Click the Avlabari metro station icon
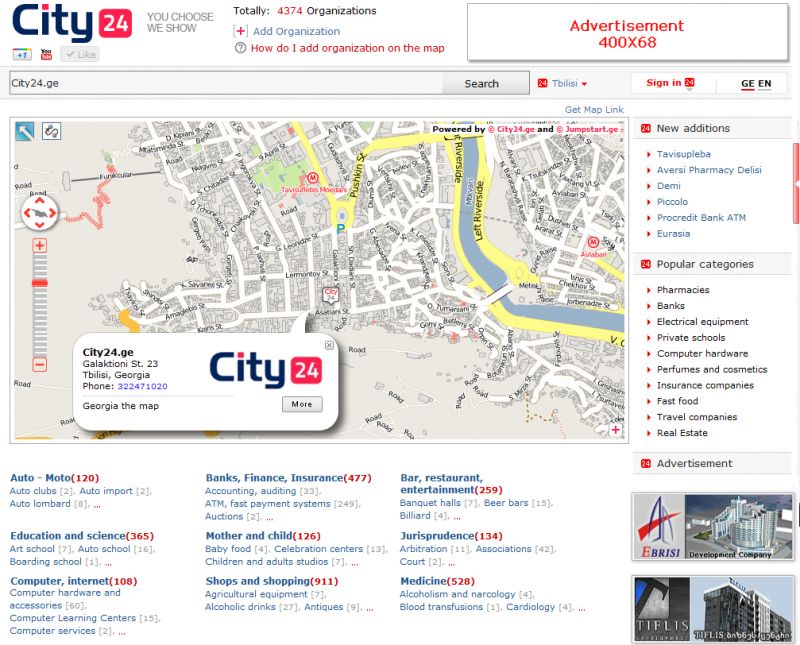 click(593, 242)
